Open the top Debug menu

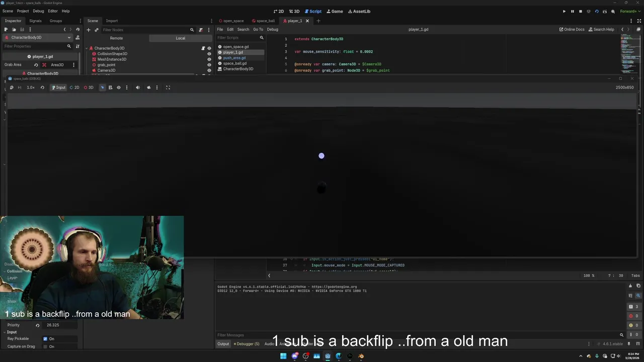[38, 11]
